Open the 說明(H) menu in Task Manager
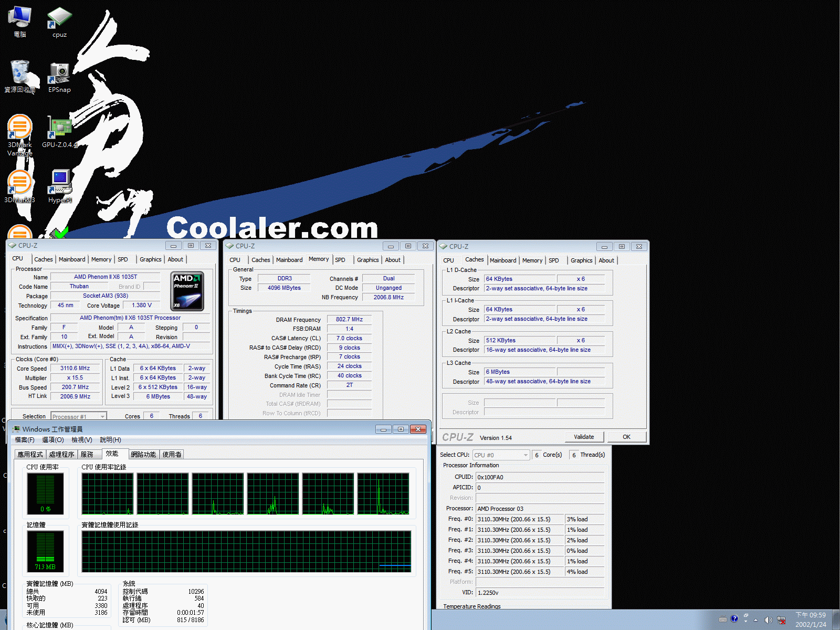840x630 pixels. (x=110, y=440)
